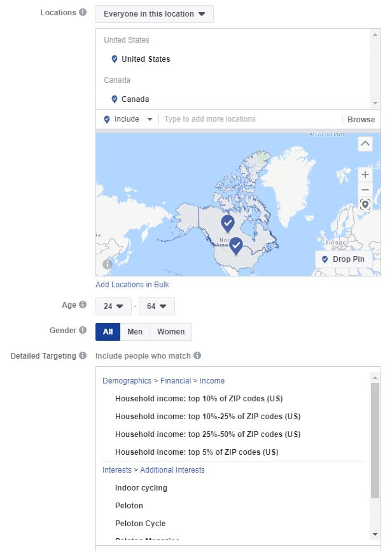Select the All gender option
This screenshot has width=392, height=551.
(x=108, y=332)
